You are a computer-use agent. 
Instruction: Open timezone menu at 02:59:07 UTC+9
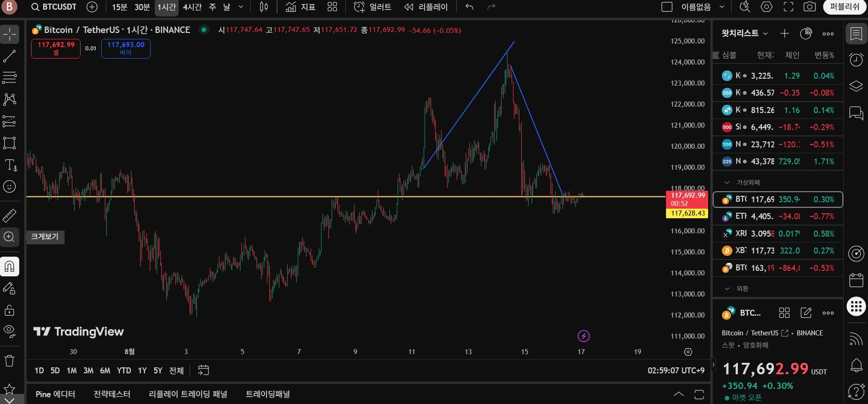pyautogui.click(x=676, y=371)
